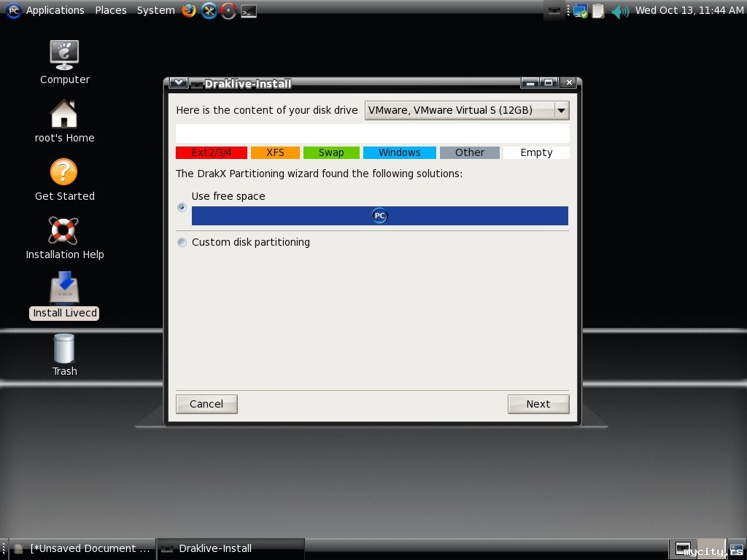Click the Next button
The height and width of the screenshot is (560, 747).
538,404
